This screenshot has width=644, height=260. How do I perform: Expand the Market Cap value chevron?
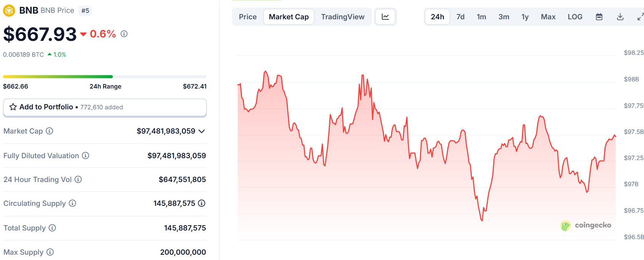coord(202,131)
